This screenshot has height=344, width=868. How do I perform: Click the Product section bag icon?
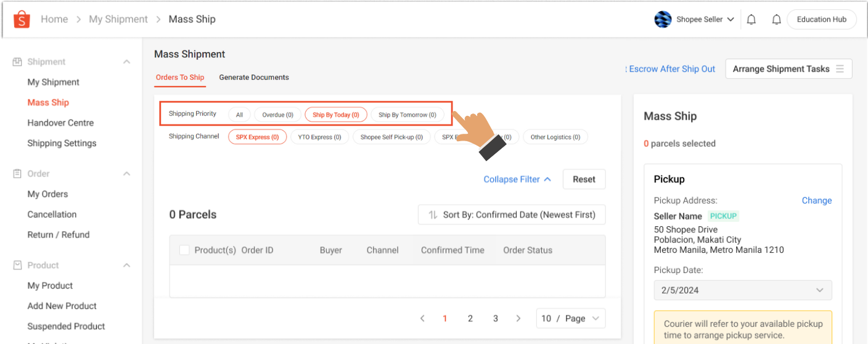(x=17, y=265)
